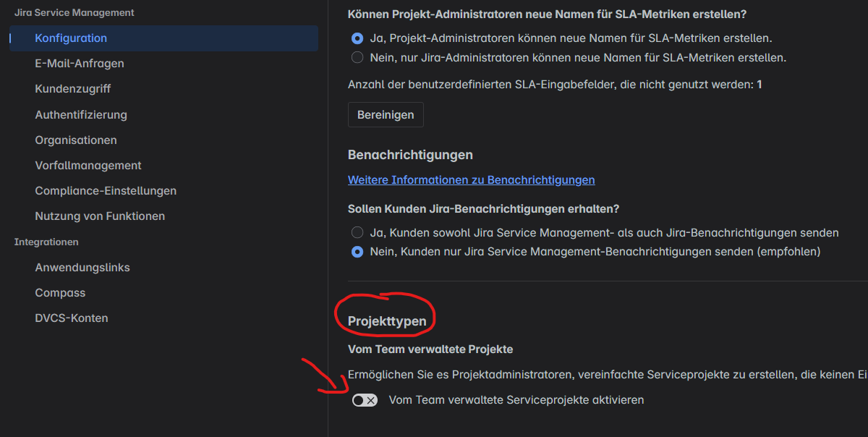Open 'Weitere Informationen zu Benachrichtigungen' link
Image resolution: width=868 pixels, height=437 pixels.
(472, 179)
